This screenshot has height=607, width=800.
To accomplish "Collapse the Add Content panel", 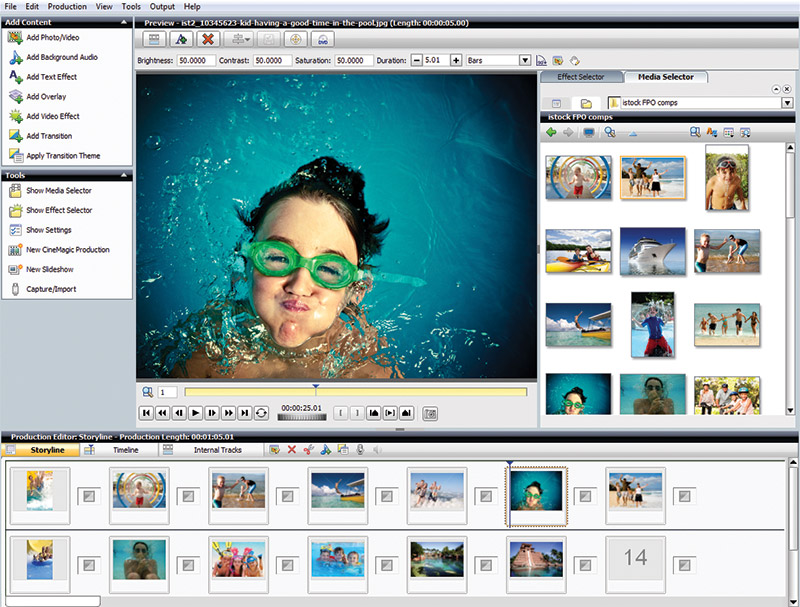I will point(124,22).
